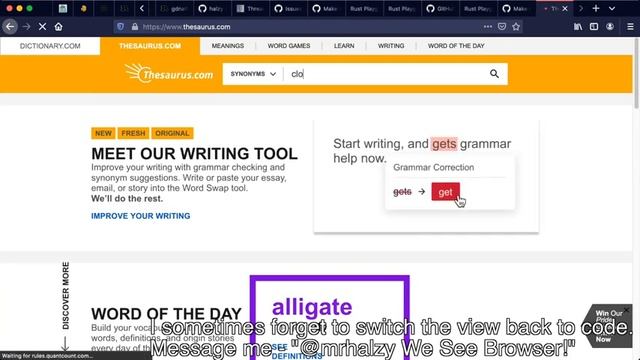
Task: Open the page actions three-dot menu
Action: pos(488,27)
